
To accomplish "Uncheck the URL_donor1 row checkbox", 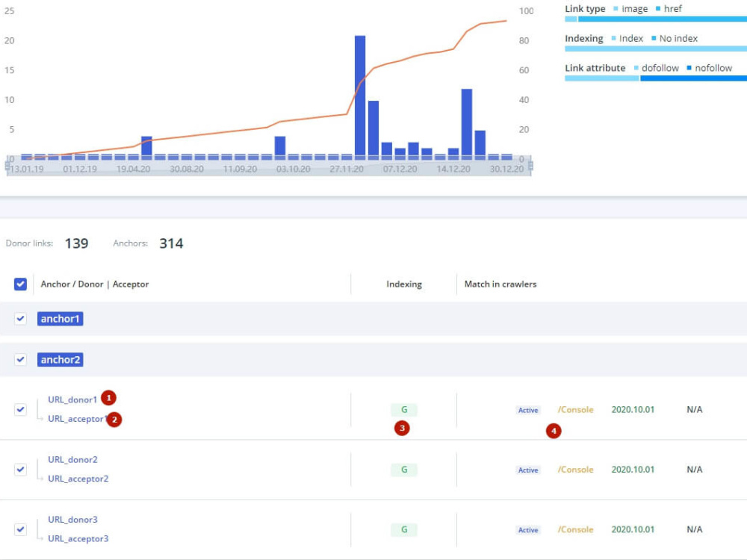I will tap(20, 409).
